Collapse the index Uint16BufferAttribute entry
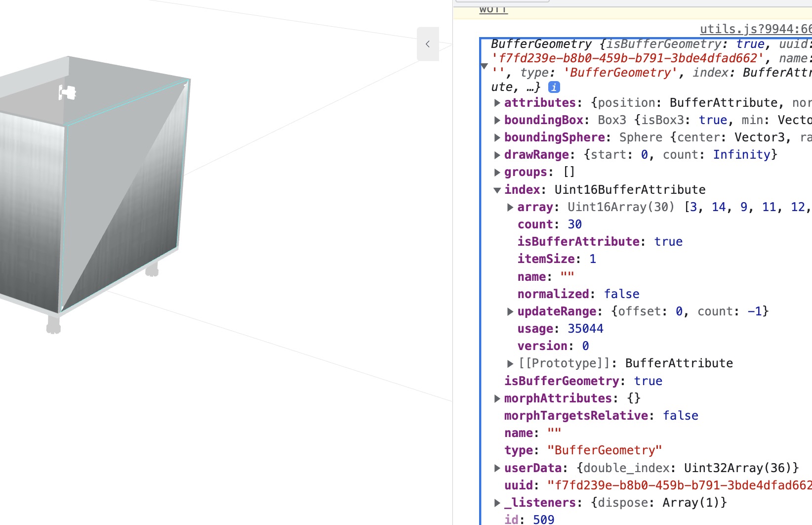The height and width of the screenshot is (525, 812). tap(498, 189)
